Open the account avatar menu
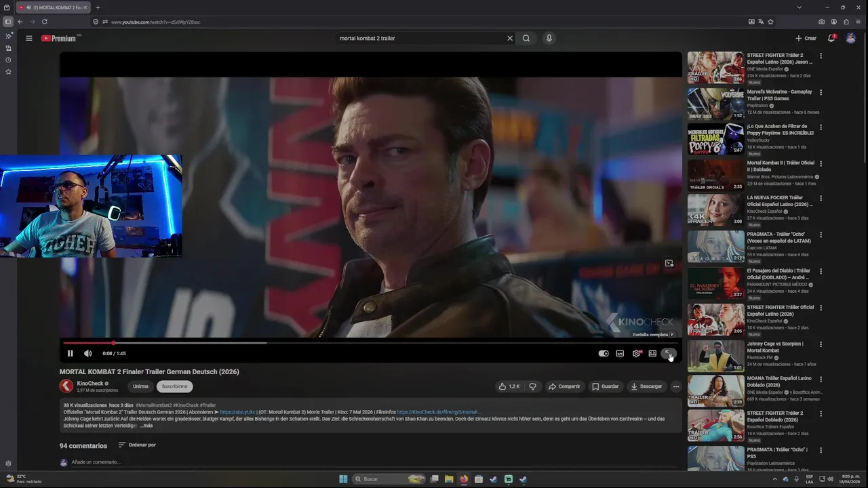The height and width of the screenshot is (488, 868). pos(851,38)
